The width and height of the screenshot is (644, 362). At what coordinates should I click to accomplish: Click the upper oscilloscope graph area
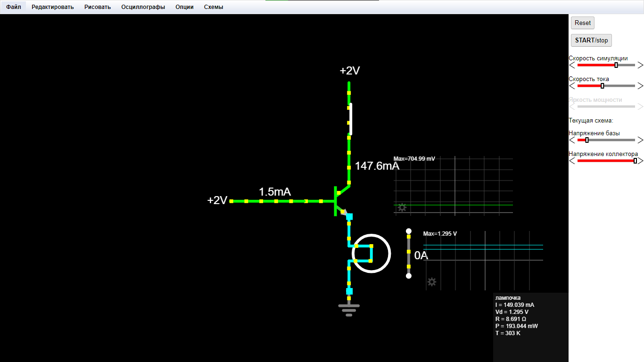453,186
